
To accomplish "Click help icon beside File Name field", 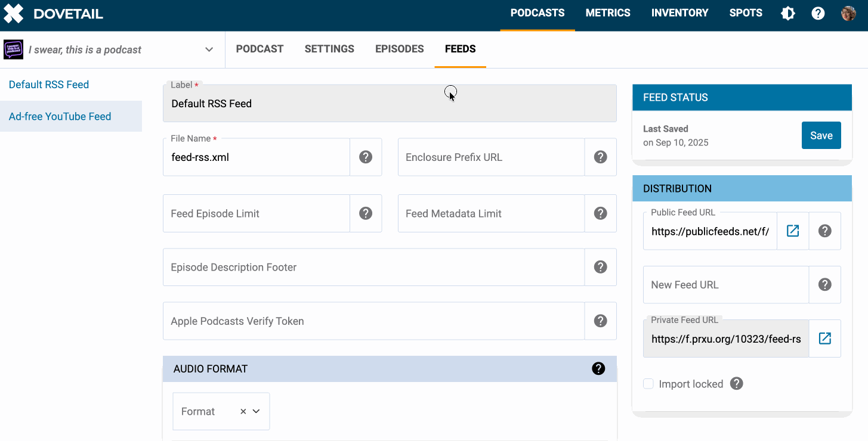I will pos(366,157).
